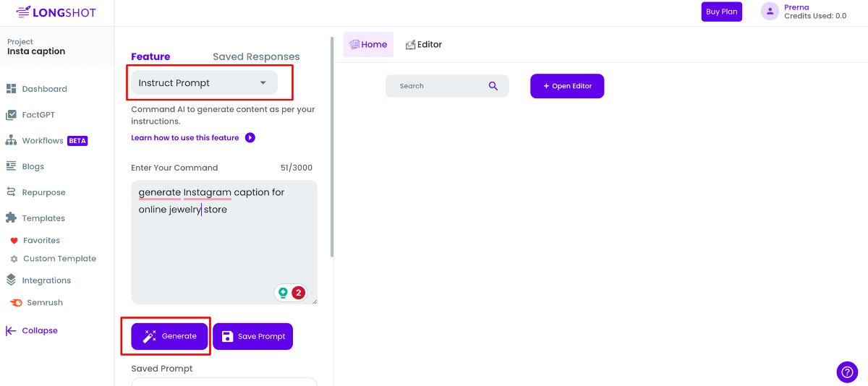This screenshot has height=386, width=868.
Task: Click the Open Editor button
Action: point(566,86)
